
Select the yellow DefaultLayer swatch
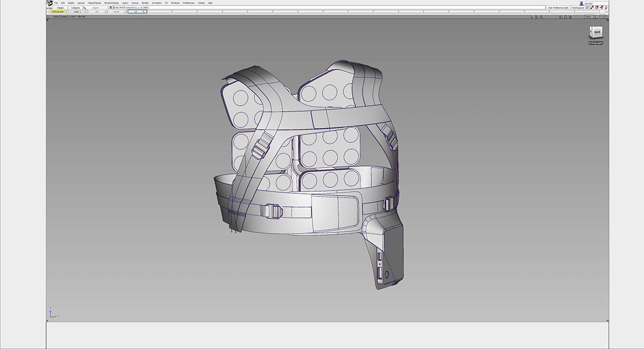point(58,12)
